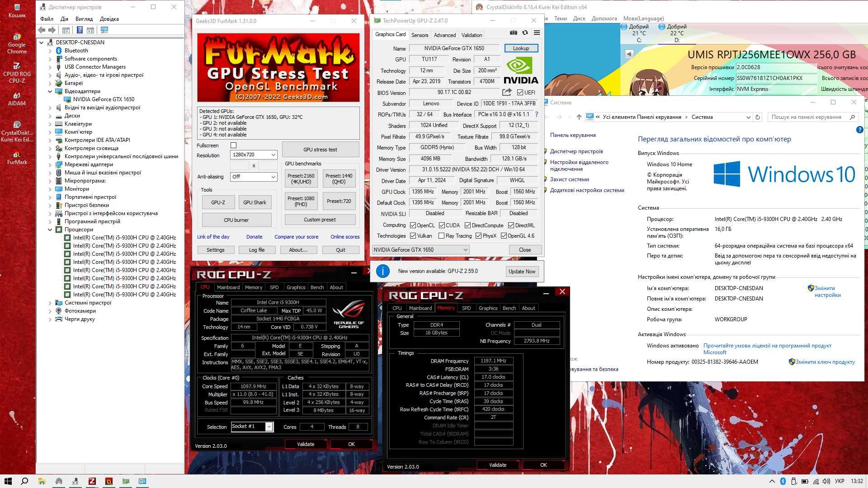Open the NVIDIA GeForce GTX 1650 selector in GPU-Z
868x488 pixels.
[x=420, y=249]
